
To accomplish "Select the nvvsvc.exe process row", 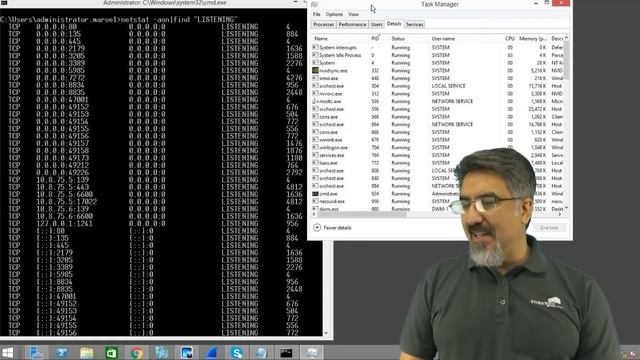I will (x=438, y=93).
